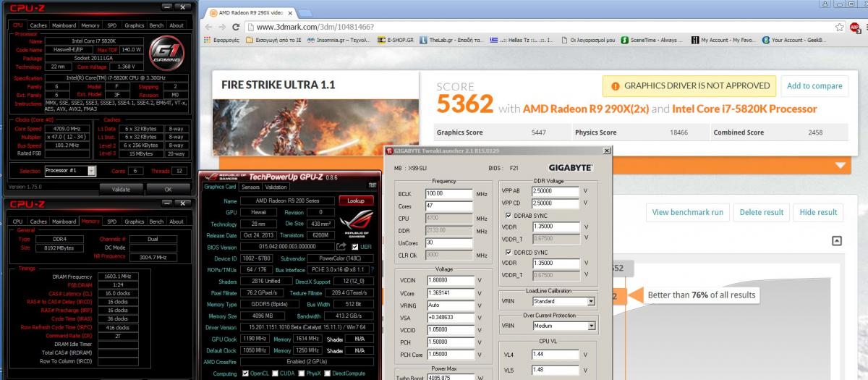The width and height of the screenshot is (868, 380).
Task: Bookmark this page with the star icon
Action: tap(839, 27)
